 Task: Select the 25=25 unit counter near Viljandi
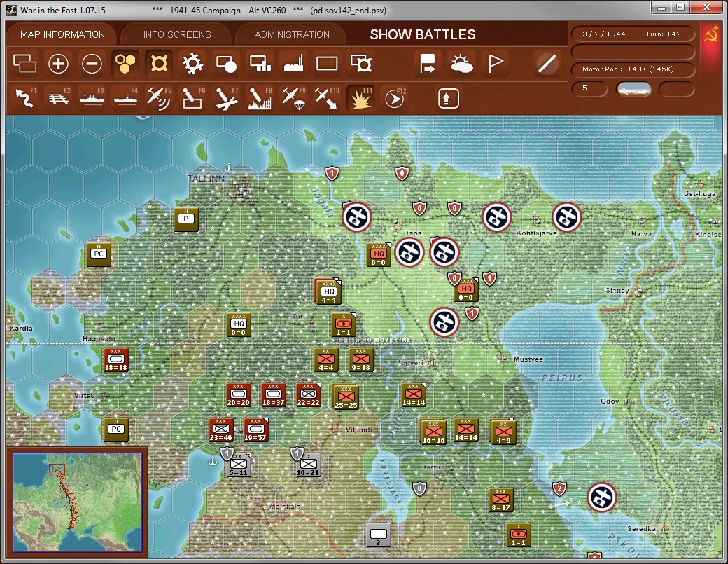pos(346,397)
